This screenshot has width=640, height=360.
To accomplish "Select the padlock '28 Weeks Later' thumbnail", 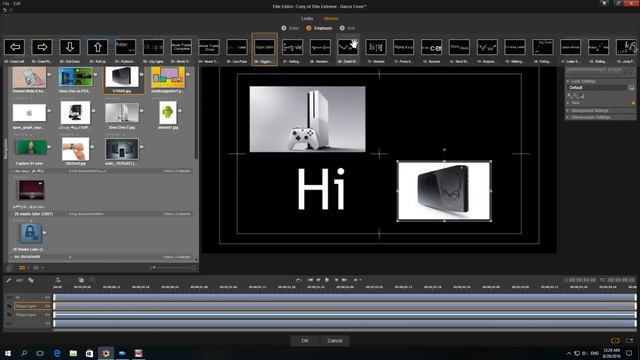I will [x=30, y=233].
